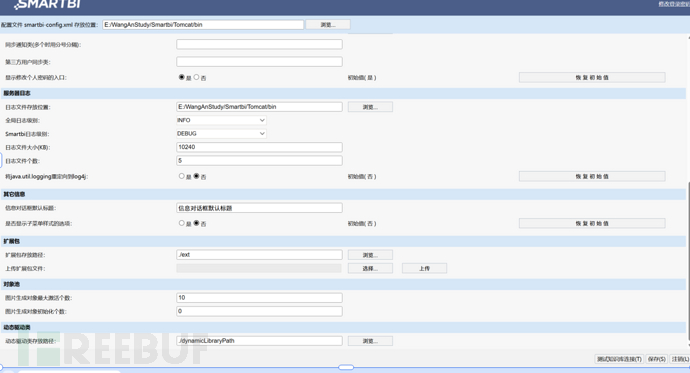Click the java.util.logging log4j label
690x373 pixels.
46,176
